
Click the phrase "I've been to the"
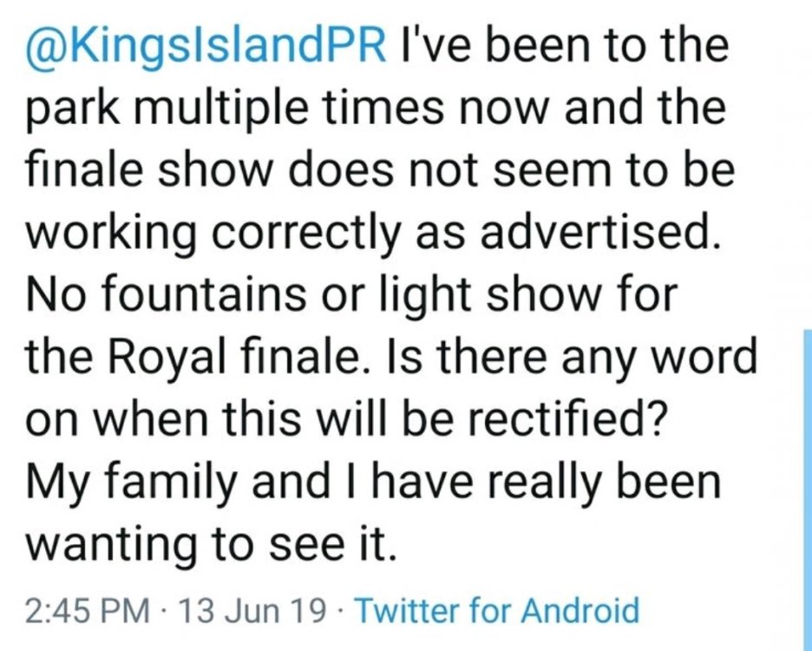click(x=566, y=46)
